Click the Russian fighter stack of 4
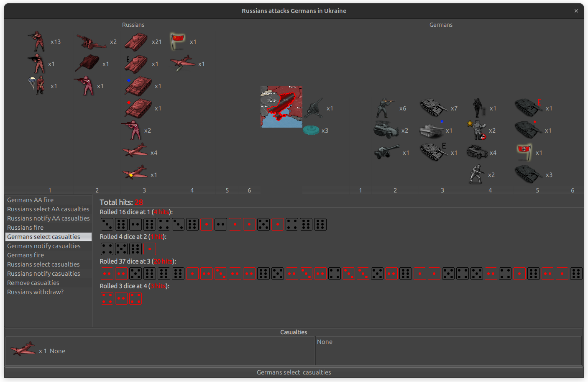Image resolution: width=588 pixels, height=382 pixels. pos(135,151)
